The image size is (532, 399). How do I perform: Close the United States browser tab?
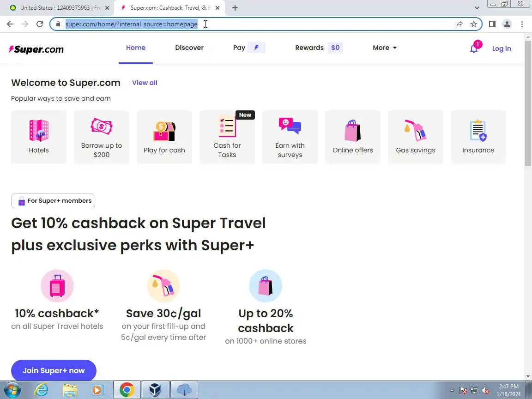coord(107,8)
